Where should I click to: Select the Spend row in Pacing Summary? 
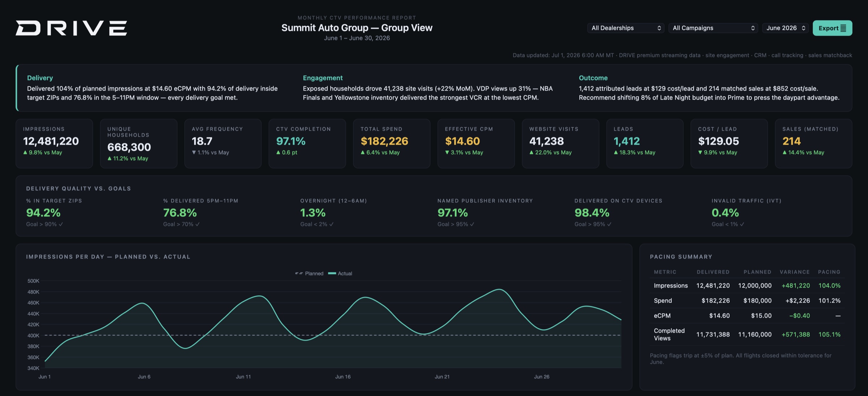747,300
